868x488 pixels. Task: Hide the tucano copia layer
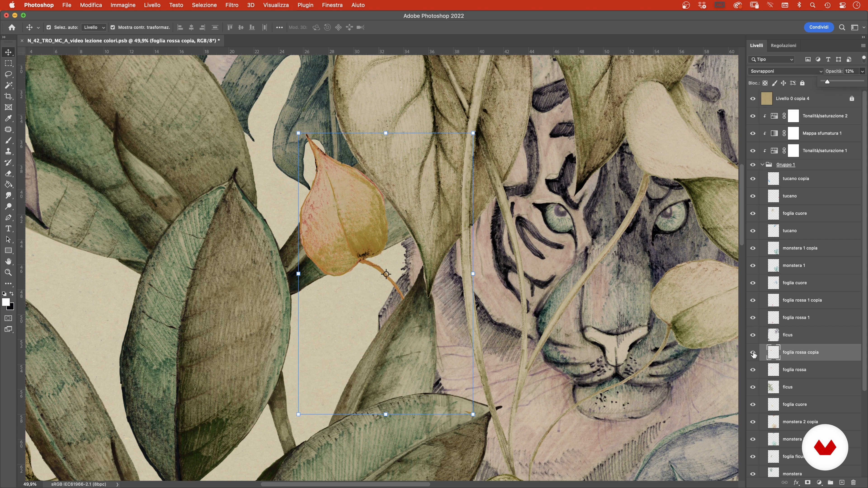pos(753,179)
